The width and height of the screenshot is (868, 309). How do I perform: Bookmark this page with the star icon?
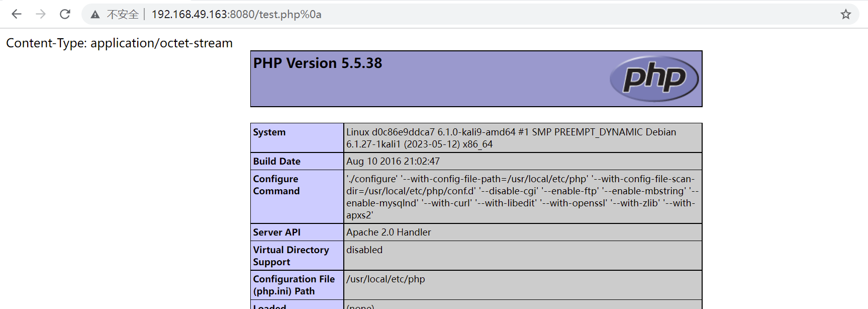[845, 14]
